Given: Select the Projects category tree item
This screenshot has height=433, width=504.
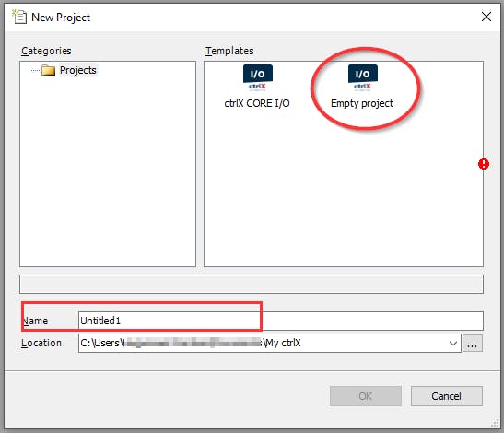Looking at the screenshot, I should [x=77, y=70].
